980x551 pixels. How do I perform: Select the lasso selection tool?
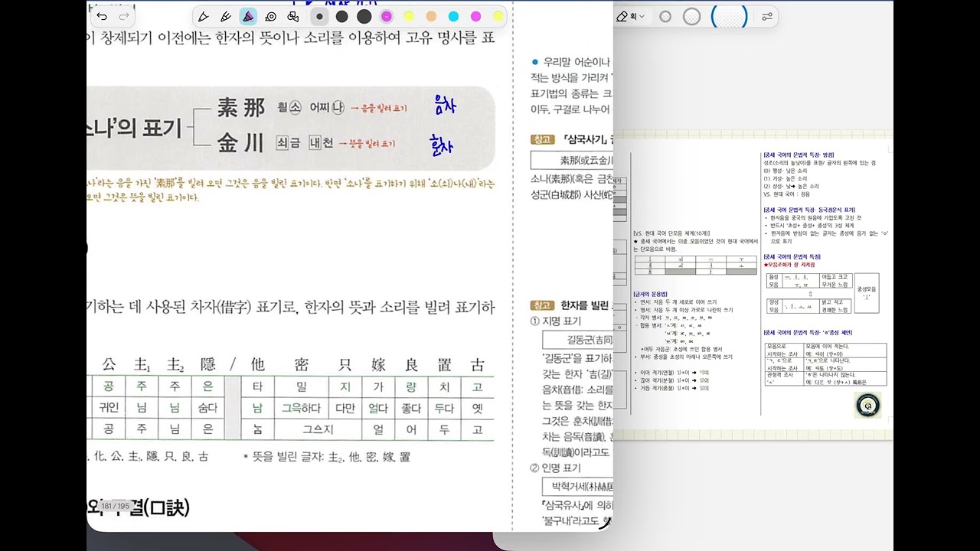click(270, 16)
